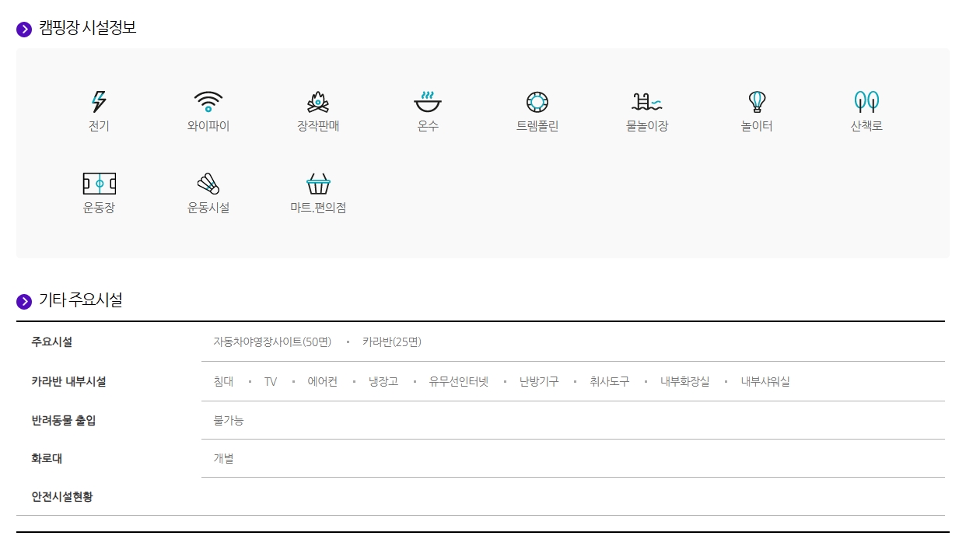Click the 안전시설현황 row header
980x550 pixels.
tap(62, 496)
